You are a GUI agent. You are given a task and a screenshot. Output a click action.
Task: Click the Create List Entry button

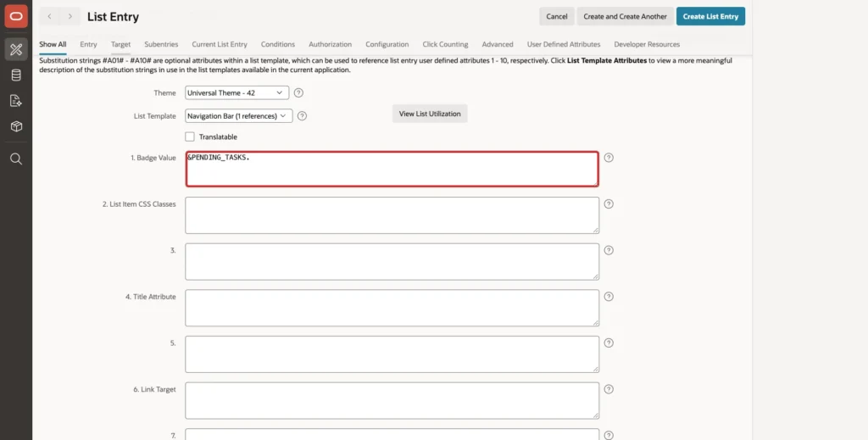pyautogui.click(x=710, y=17)
